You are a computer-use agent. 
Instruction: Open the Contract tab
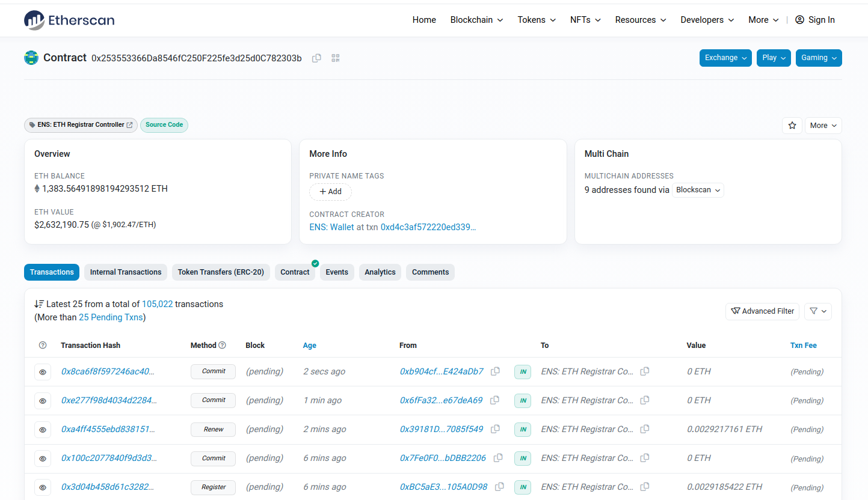pyautogui.click(x=295, y=272)
